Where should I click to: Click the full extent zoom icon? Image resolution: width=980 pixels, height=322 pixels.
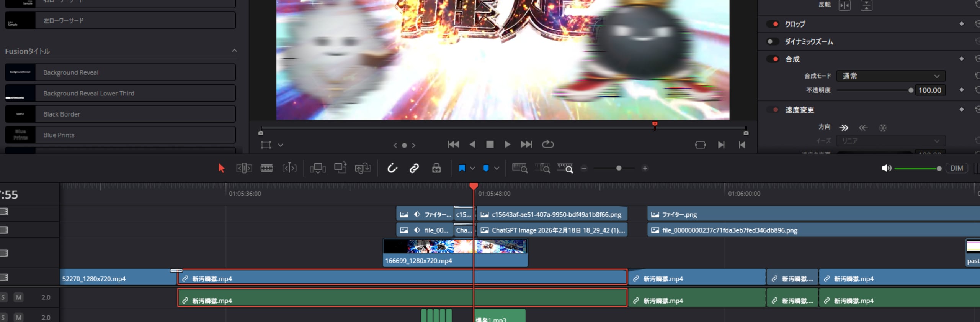click(520, 168)
